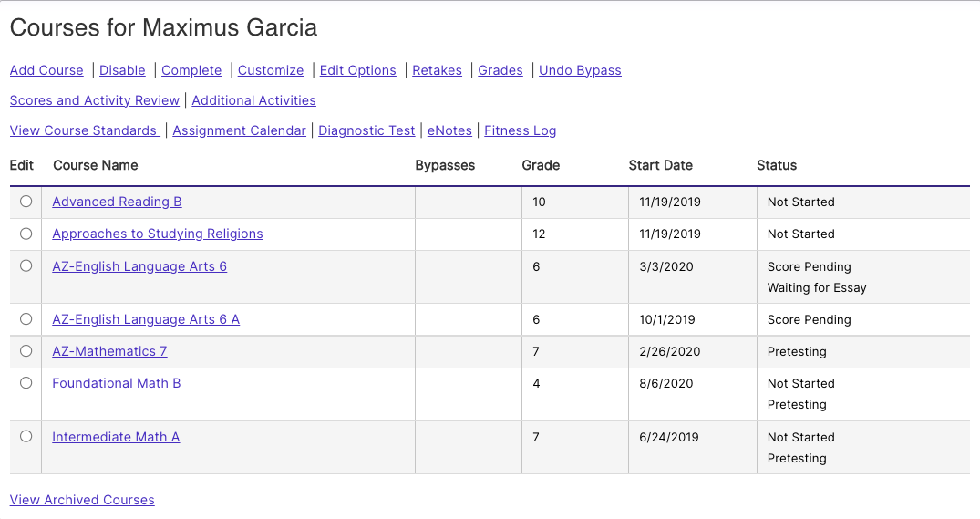Open the Grades link

[500, 70]
